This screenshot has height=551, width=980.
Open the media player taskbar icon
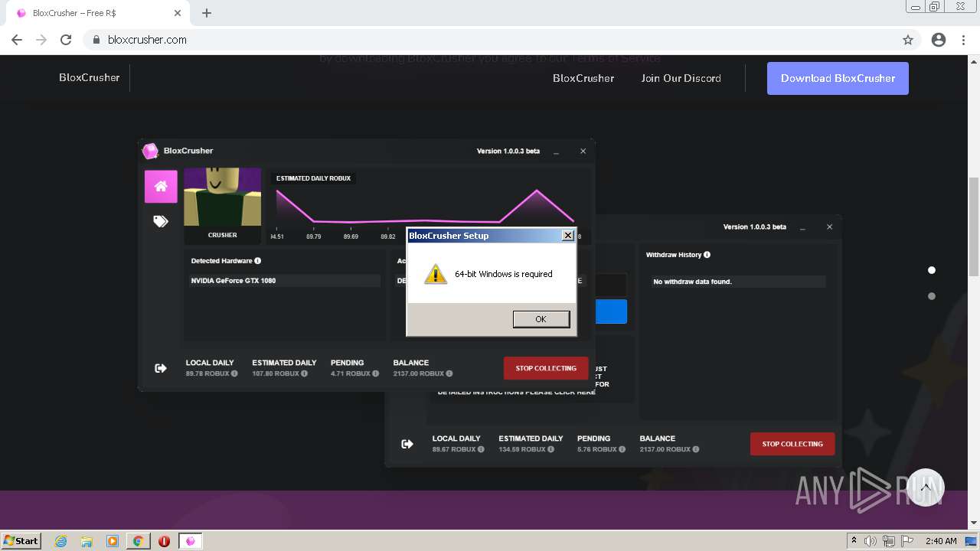coord(113,541)
